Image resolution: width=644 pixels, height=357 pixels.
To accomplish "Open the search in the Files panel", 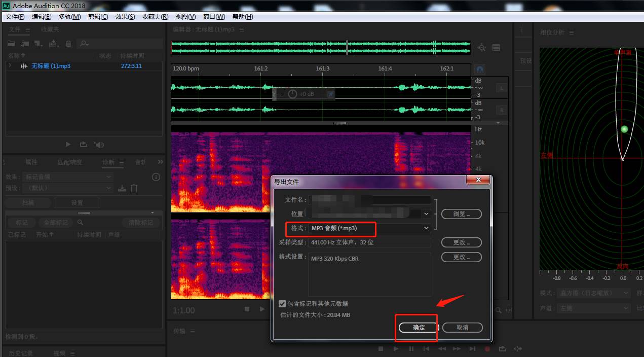I will coord(83,44).
